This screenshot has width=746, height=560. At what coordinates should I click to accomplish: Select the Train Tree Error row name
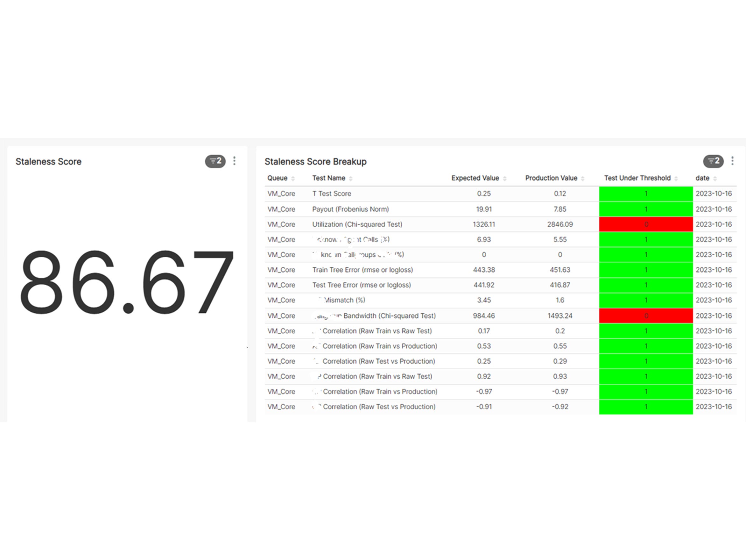tap(362, 270)
